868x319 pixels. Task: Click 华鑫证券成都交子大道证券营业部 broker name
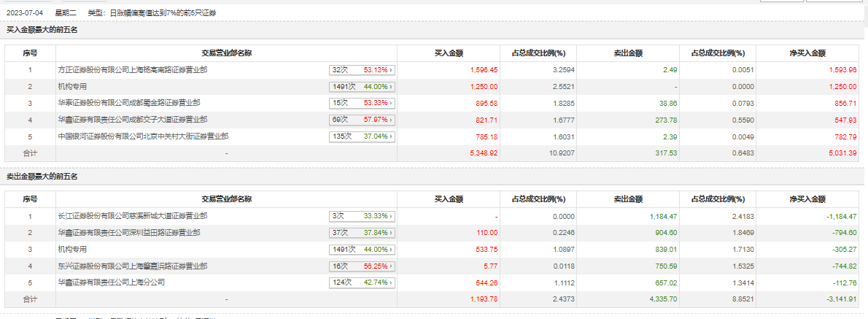click(x=132, y=120)
